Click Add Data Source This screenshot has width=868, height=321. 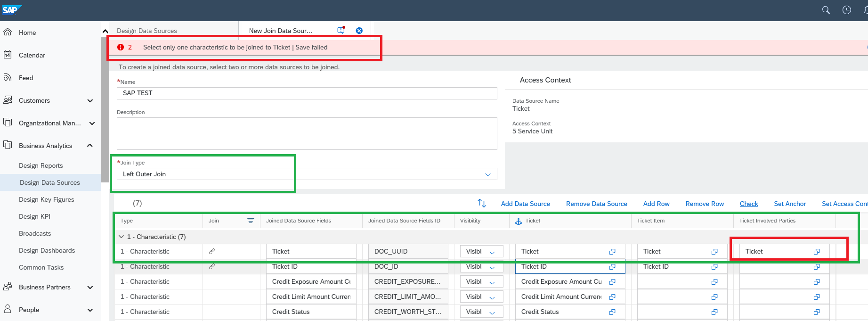[526, 204]
